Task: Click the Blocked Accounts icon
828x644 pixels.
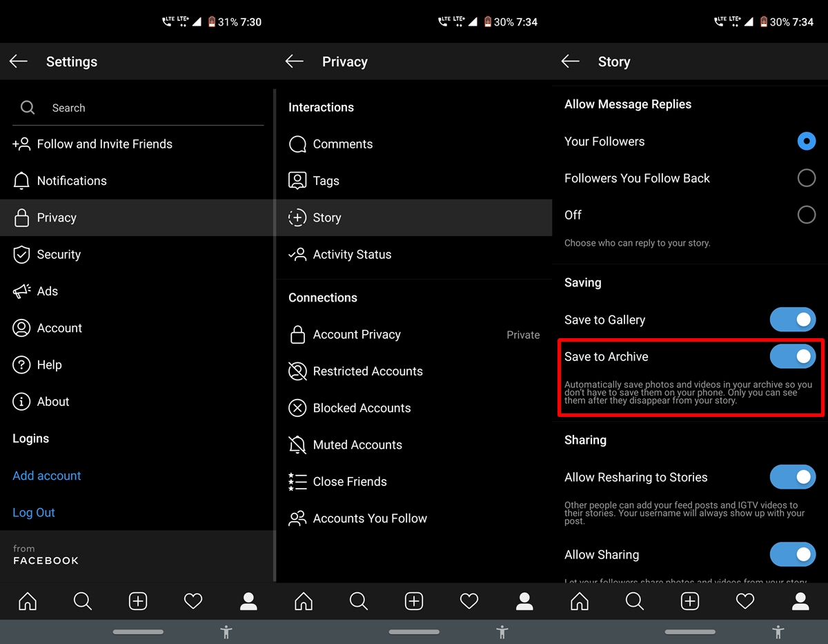Action: (x=297, y=408)
